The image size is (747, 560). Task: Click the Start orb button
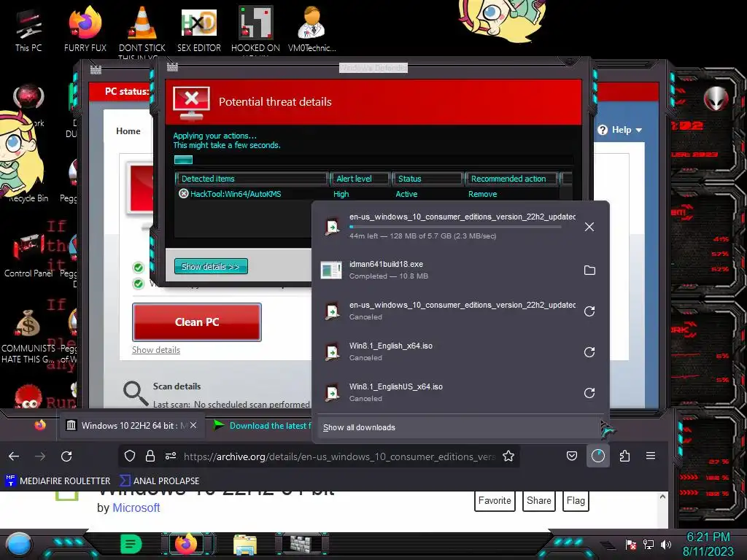(19, 544)
